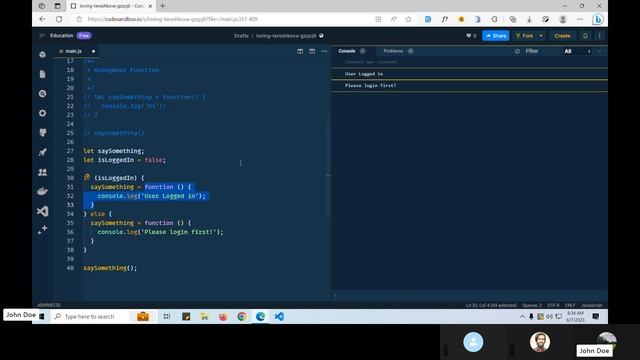Screen dimensions: 640x360
Task: Open Visual Studio Code from taskbar
Action: (279, 316)
